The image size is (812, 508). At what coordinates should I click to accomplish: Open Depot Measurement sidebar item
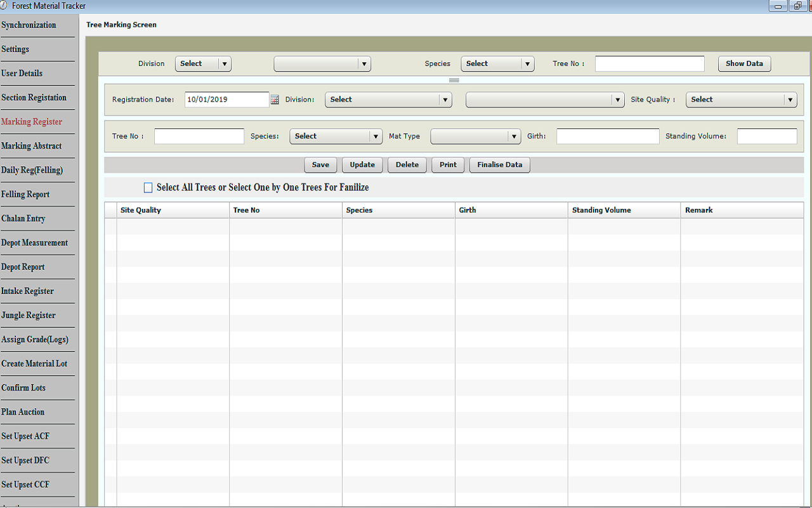[x=34, y=243]
